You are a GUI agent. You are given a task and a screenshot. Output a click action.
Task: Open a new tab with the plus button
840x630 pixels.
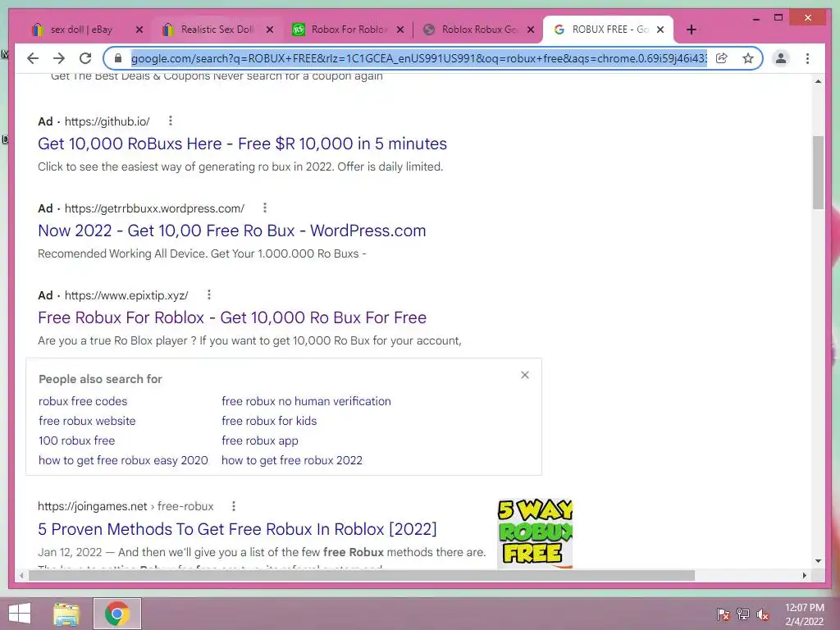pos(691,30)
